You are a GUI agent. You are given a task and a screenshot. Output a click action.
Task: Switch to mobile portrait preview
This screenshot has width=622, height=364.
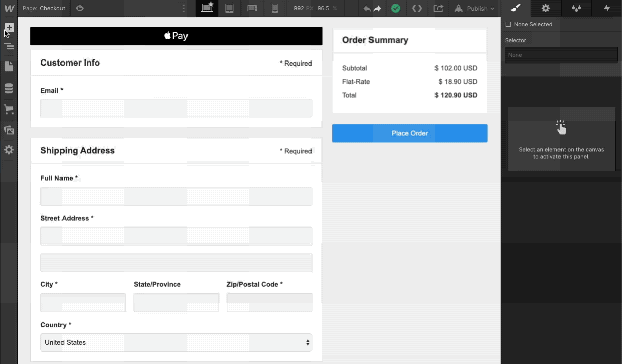(275, 8)
